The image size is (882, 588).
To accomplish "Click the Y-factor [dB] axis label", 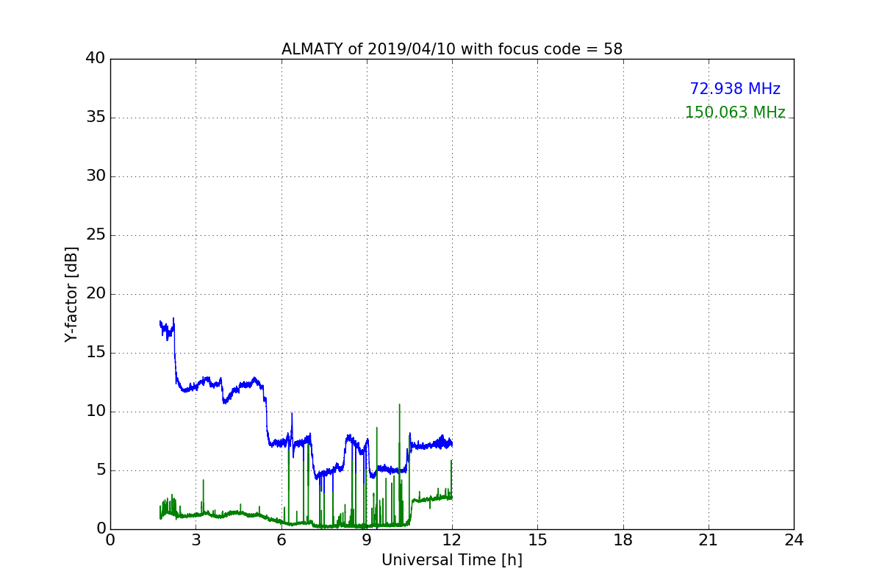I will pyautogui.click(x=71, y=294).
